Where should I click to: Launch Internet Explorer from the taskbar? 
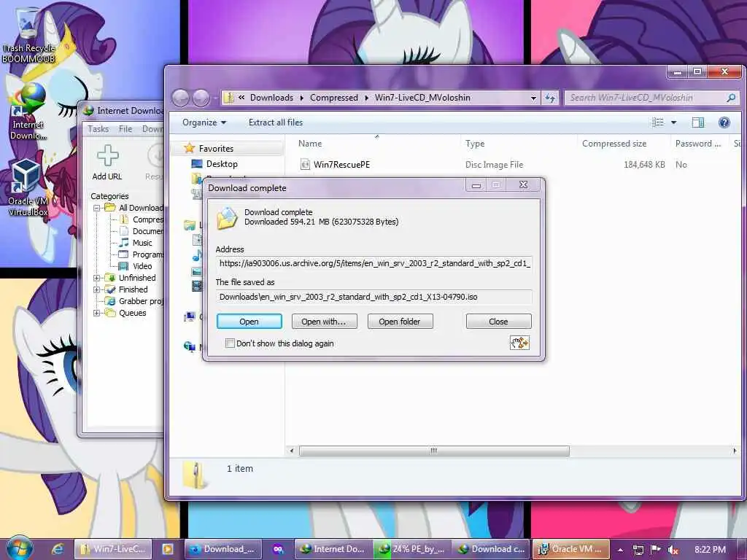(58, 549)
